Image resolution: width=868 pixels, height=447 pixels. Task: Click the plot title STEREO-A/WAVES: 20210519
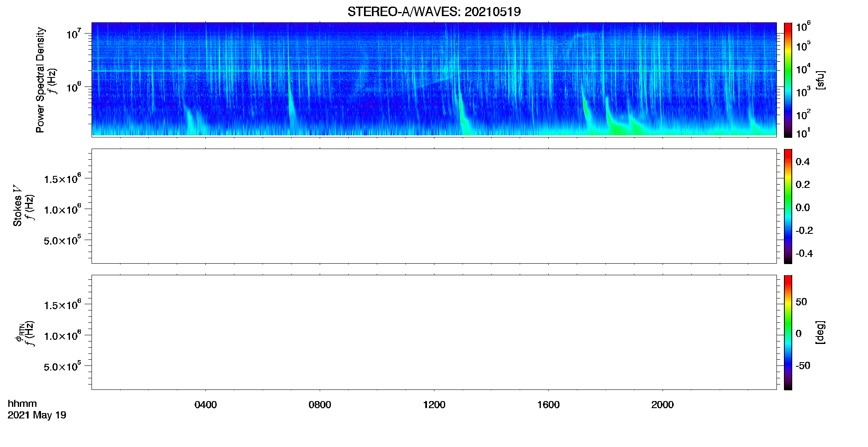pyautogui.click(x=434, y=12)
